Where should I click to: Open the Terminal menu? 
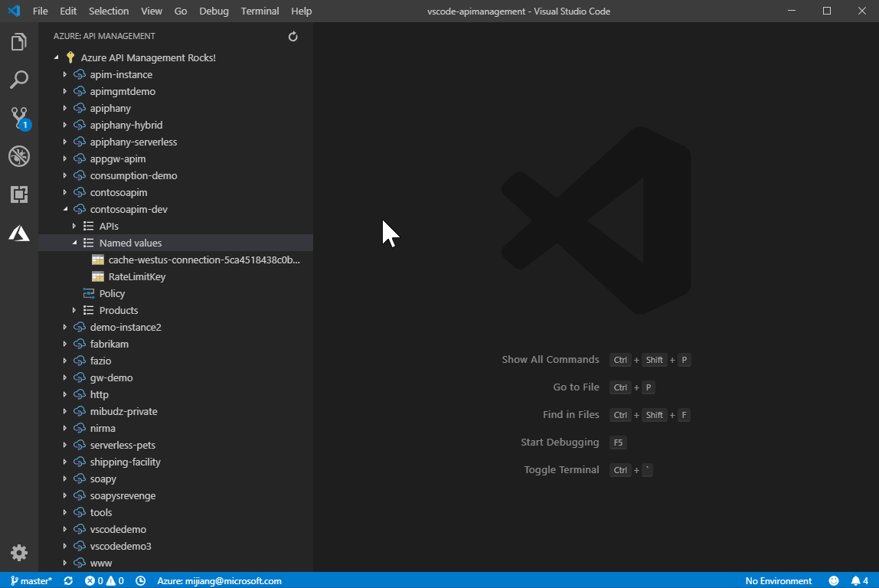pos(260,11)
